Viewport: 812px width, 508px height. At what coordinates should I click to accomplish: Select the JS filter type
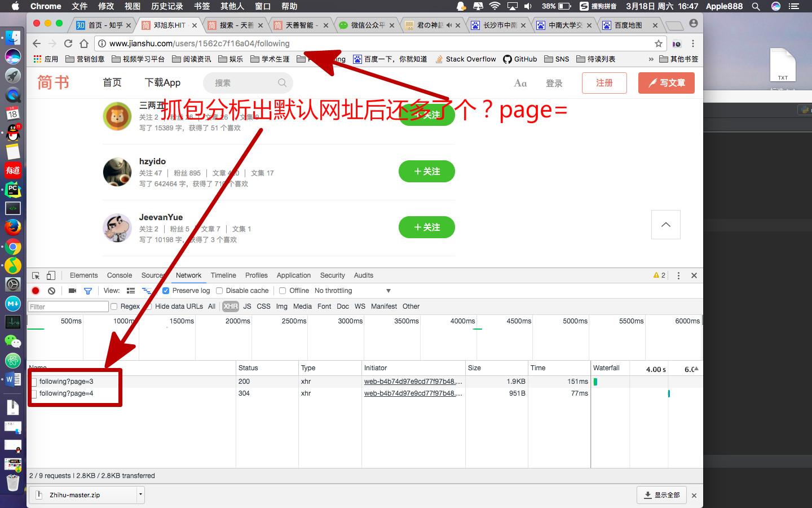click(247, 306)
